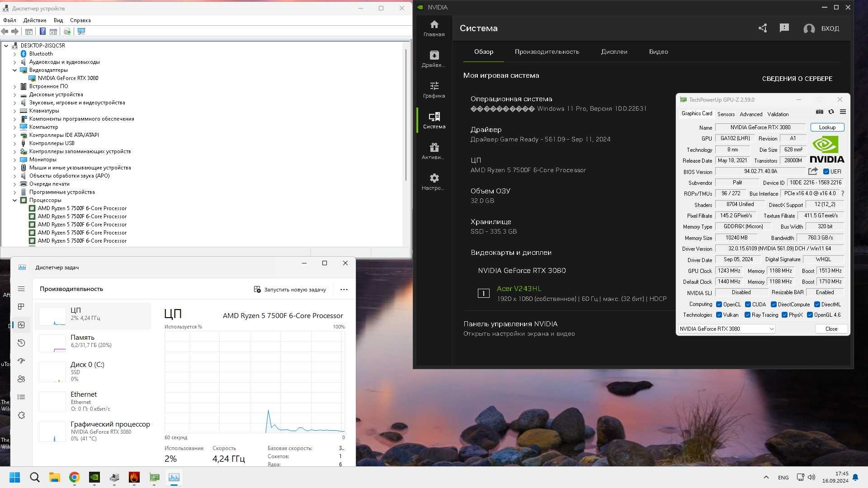Expand the Контроллеры USB node
This screenshot has height=488, width=868.
(14, 143)
